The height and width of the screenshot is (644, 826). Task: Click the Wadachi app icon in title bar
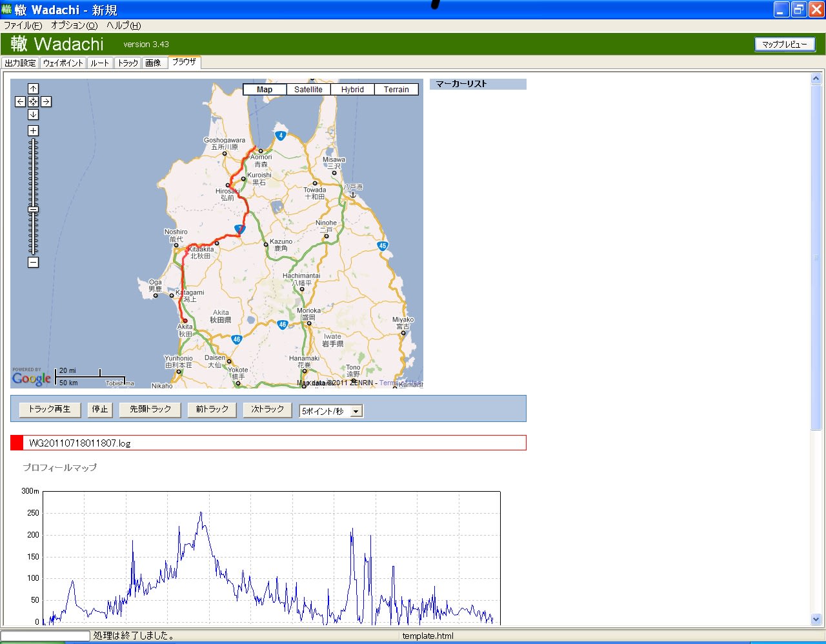[6, 9]
